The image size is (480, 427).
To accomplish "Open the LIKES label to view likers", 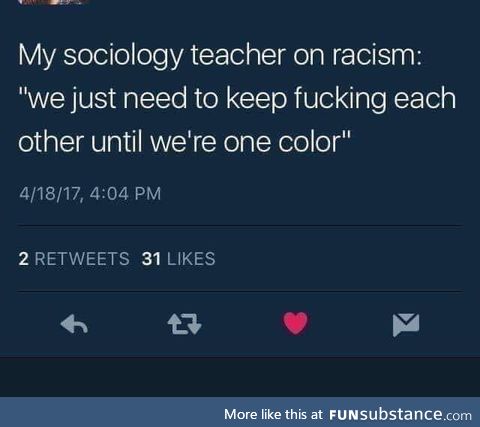I will point(191,259).
